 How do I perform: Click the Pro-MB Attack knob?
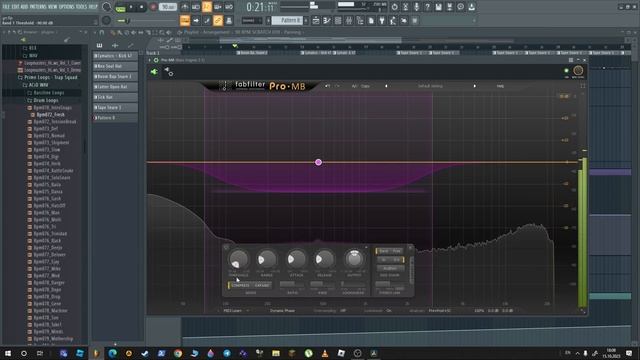(x=296, y=259)
